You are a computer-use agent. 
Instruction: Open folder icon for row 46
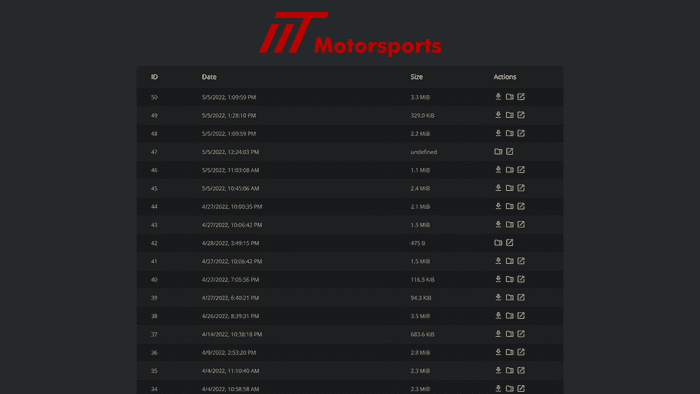[509, 170]
